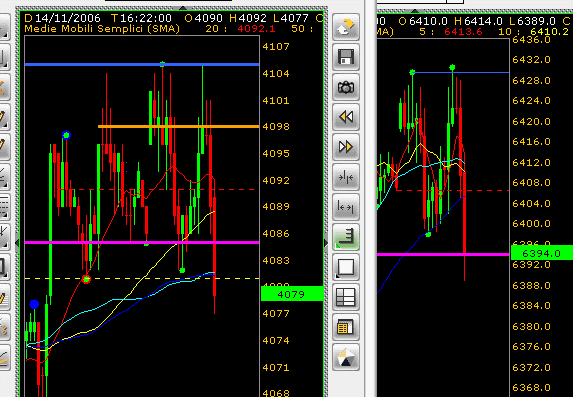The height and width of the screenshot is (397, 573).
Task: Click the yellow swap arrows icon at toolbar top
Action: click(x=346, y=27)
